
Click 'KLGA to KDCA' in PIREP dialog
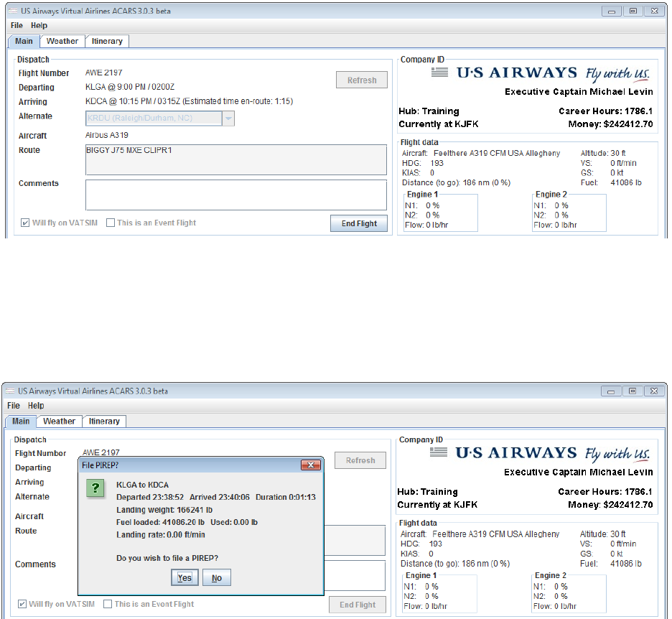142,485
